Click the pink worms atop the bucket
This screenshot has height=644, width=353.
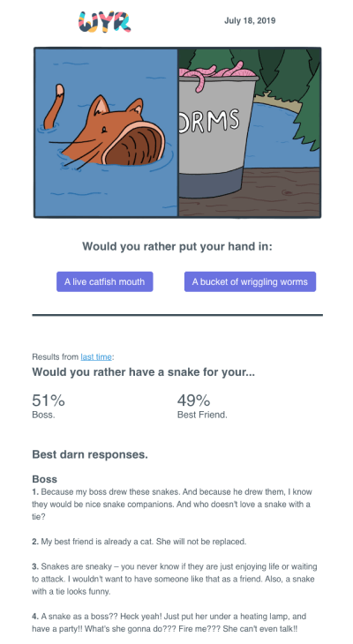coord(217,74)
